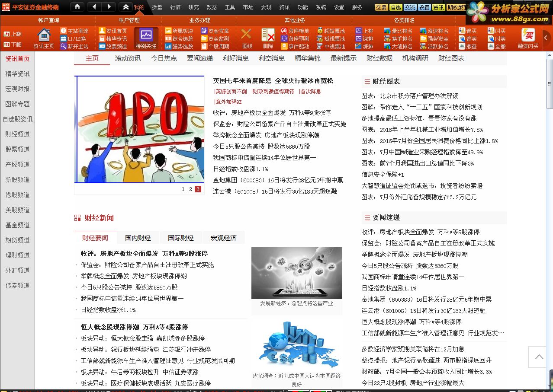
Task: Click the 自选 quick button
Action: (395, 7)
